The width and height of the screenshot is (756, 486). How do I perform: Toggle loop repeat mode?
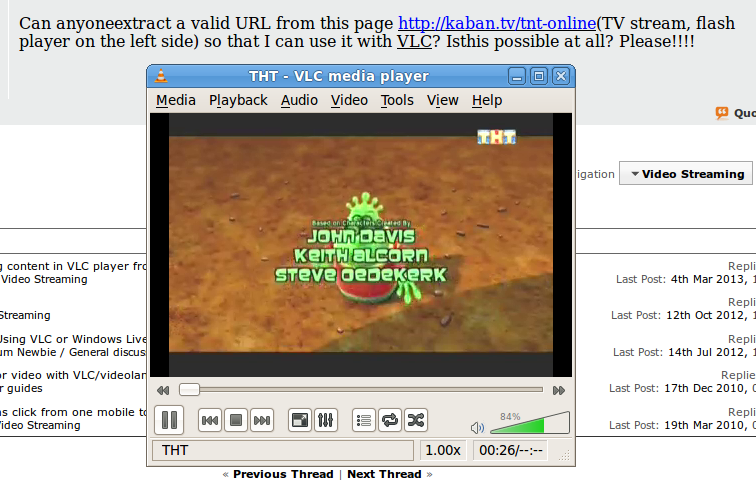[390, 420]
